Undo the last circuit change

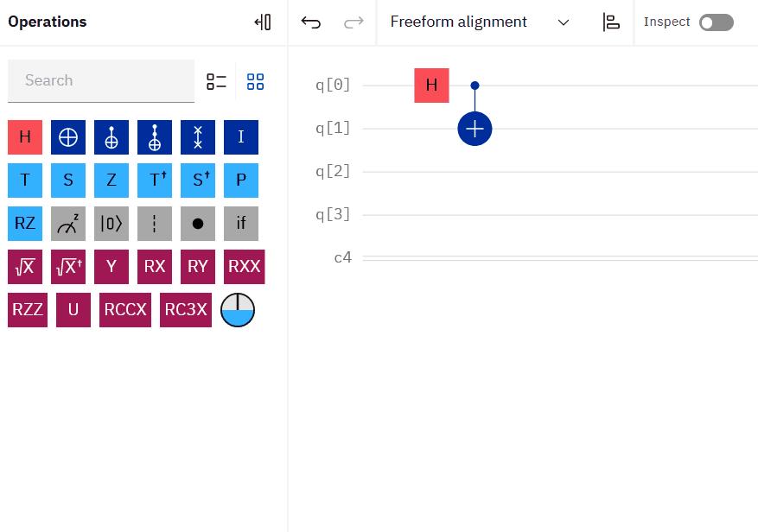click(x=311, y=22)
